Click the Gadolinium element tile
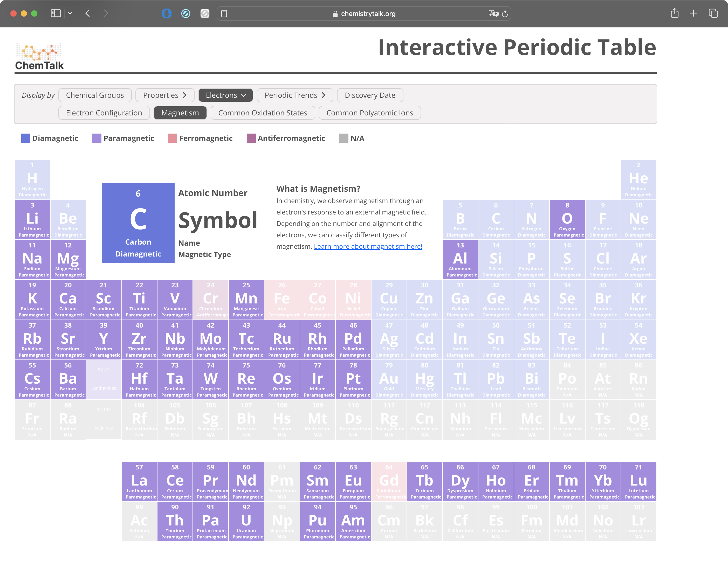 click(x=389, y=481)
